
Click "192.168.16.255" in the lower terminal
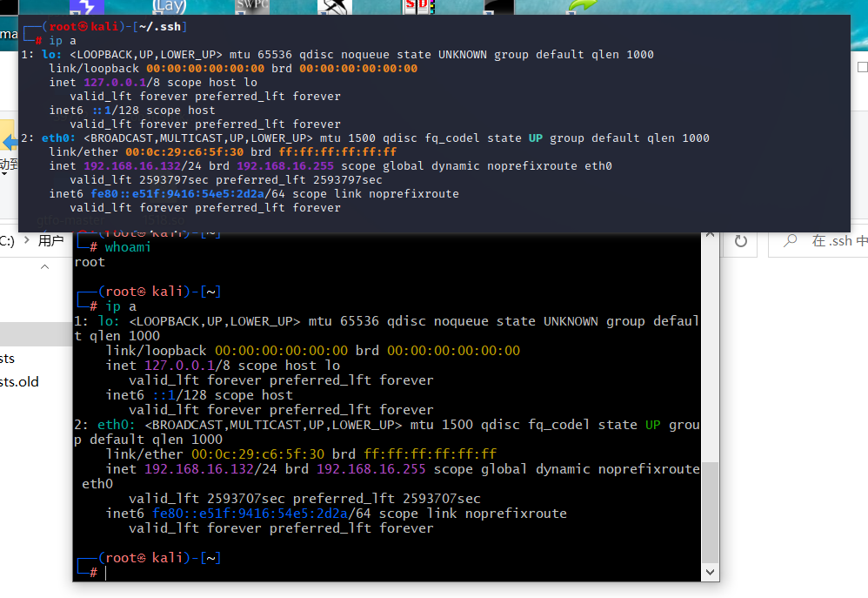371,469
